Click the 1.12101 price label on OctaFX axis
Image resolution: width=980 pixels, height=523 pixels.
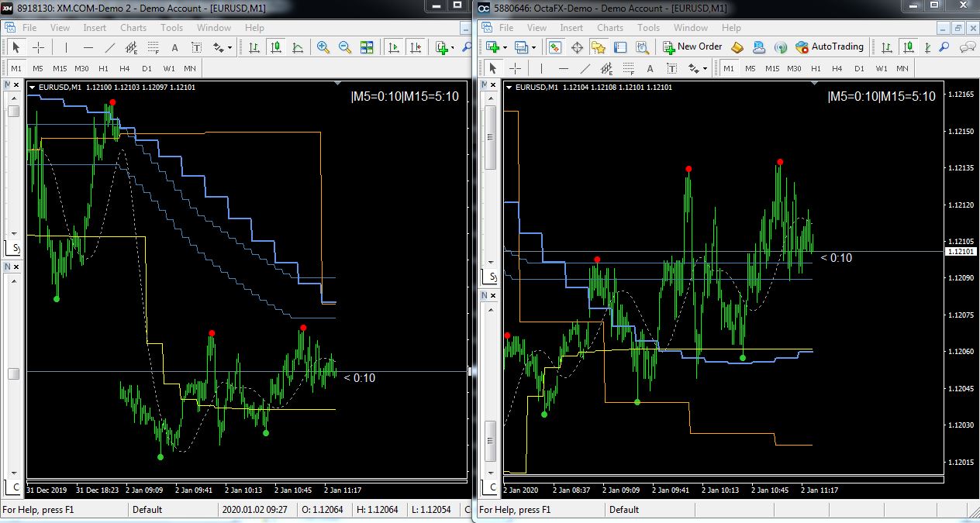click(961, 251)
